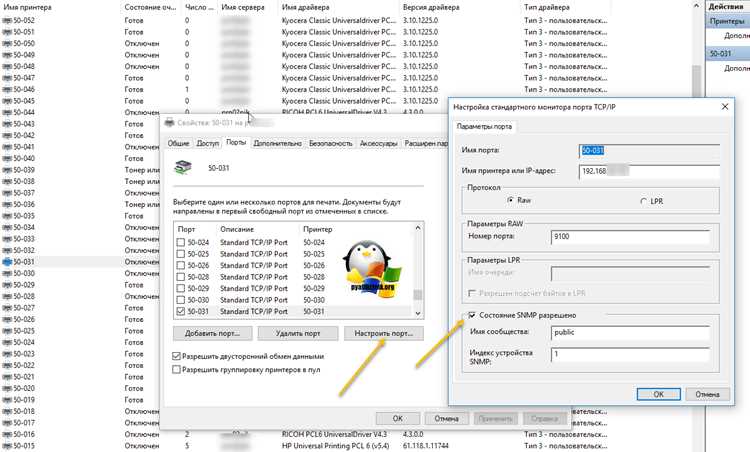Screen dimensions: 750x452
Task: Close the TCP/IP port monitor dialog
Action: (725, 107)
